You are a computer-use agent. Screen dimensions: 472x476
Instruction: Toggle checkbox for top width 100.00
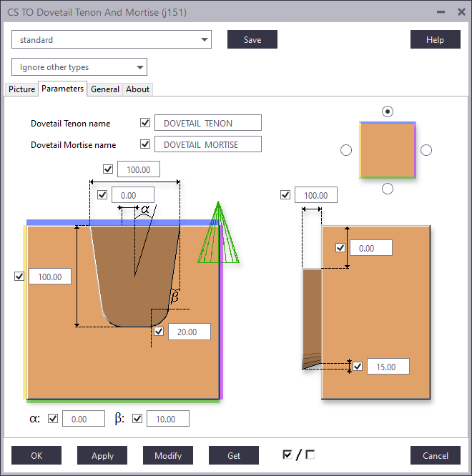click(x=108, y=169)
